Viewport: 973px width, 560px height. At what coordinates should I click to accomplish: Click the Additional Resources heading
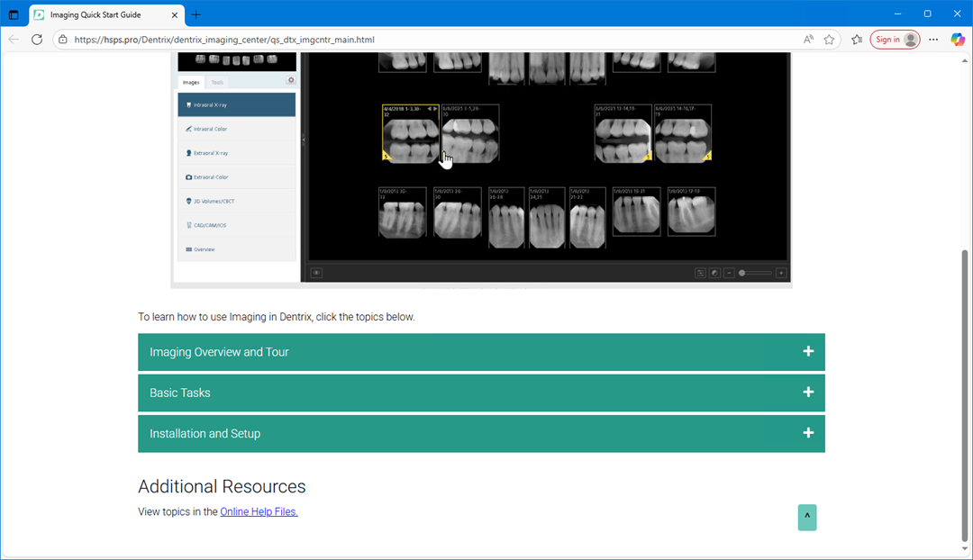pos(222,487)
